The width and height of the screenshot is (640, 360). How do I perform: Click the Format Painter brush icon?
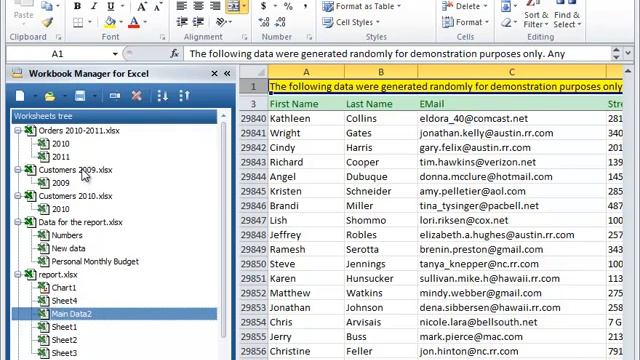47,22
